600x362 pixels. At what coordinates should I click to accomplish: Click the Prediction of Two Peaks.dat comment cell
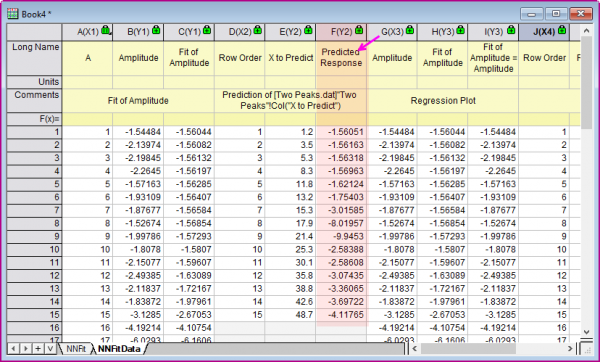coord(290,101)
